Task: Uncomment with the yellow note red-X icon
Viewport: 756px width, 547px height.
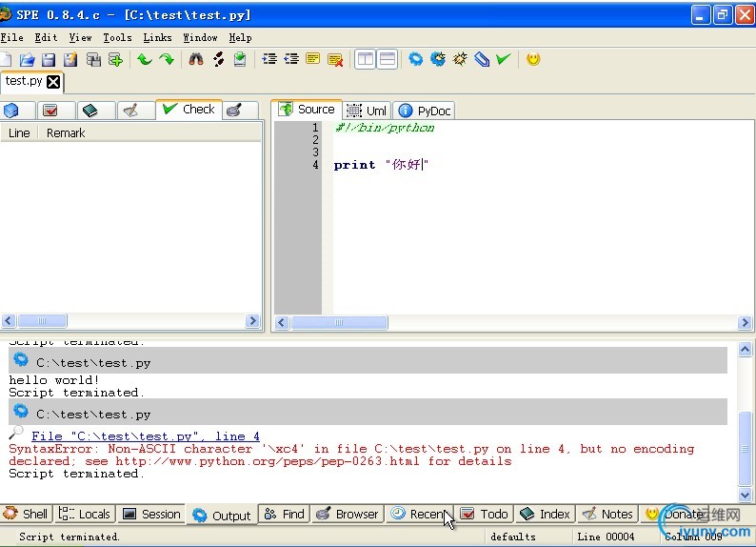Action: [335, 60]
